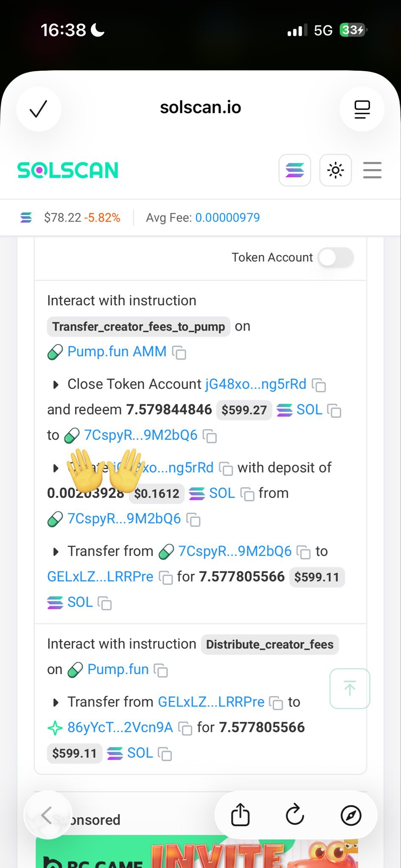Open in browser with compass icon
The image size is (401, 868).
[351, 815]
